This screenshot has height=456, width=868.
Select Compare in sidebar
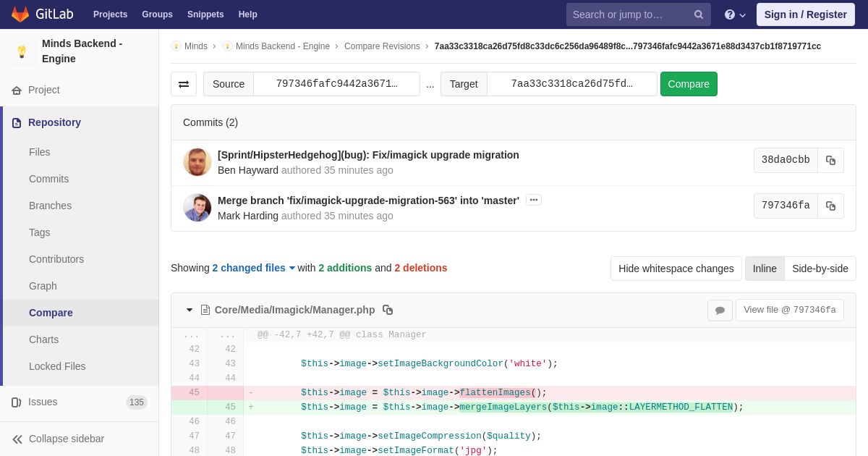coord(51,313)
